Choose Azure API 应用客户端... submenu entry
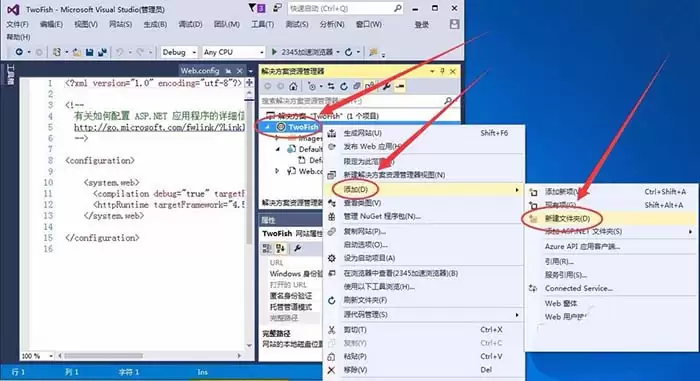 tap(611, 247)
